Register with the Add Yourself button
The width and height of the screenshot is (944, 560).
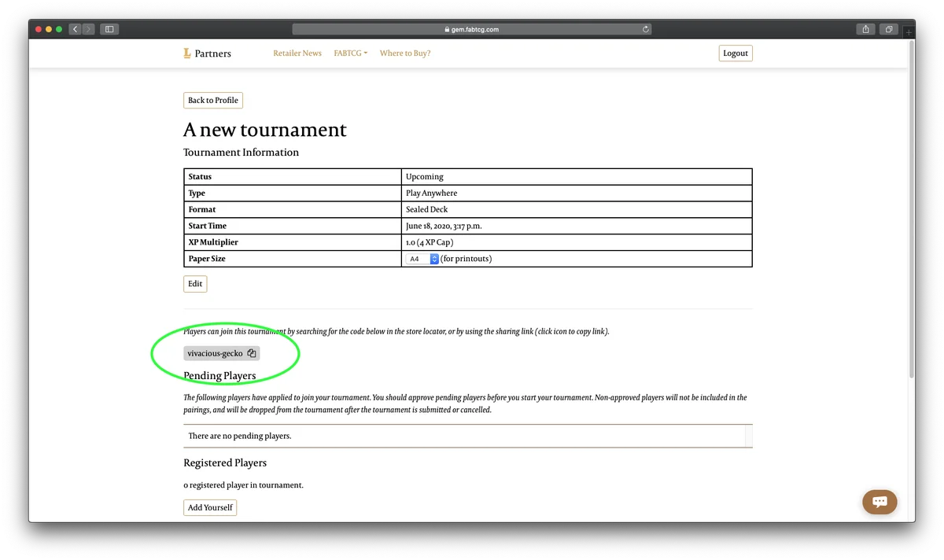click(210, 508)
